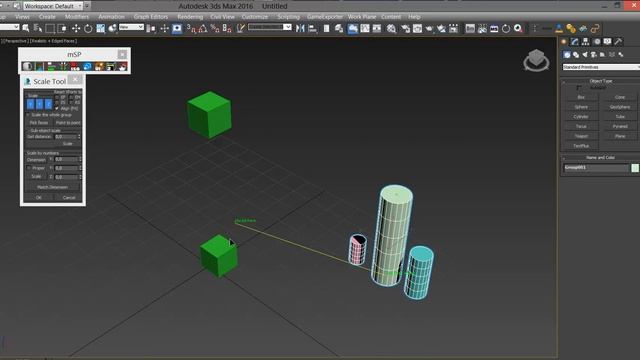
Task: Switch to the Hierarchy panel tab icon
Action: click(x=585, y=42)
